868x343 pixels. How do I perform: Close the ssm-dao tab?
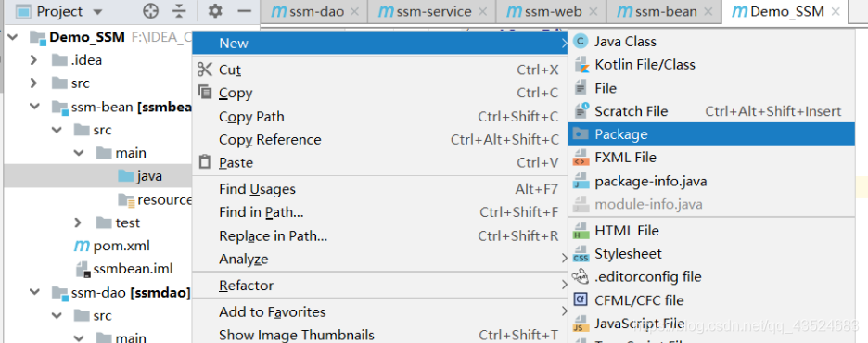pos(355,12)
